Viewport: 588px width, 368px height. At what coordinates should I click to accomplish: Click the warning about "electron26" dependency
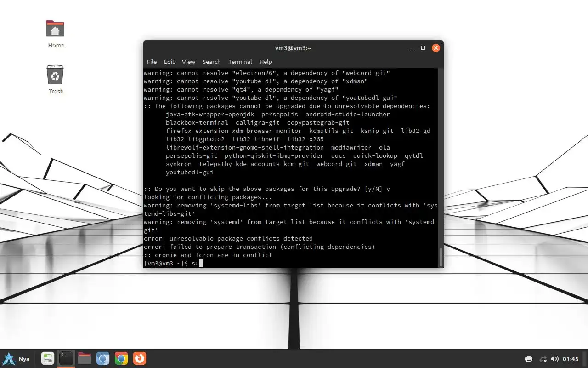[267, 73]
